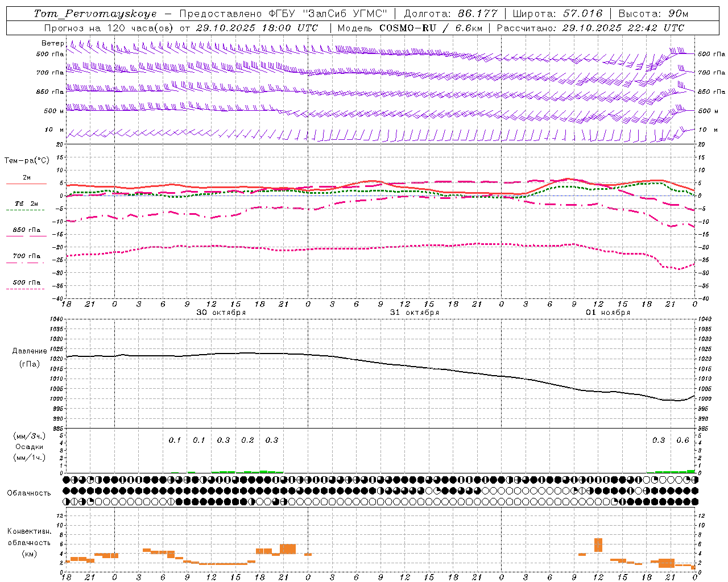
Task: Click the (мм/3ч.) precipitation unit label
Action: coord(30,436)
